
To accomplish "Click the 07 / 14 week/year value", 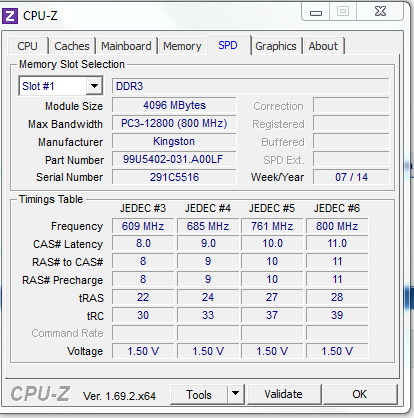I will pos(351,177).
